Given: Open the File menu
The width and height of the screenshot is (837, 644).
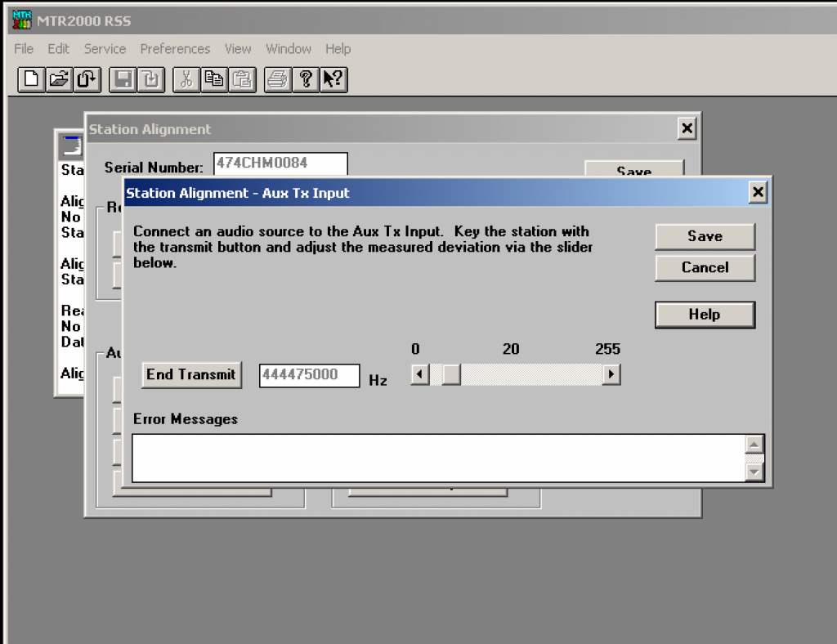Looking at the screenshot, I should (x=24, y=48).
